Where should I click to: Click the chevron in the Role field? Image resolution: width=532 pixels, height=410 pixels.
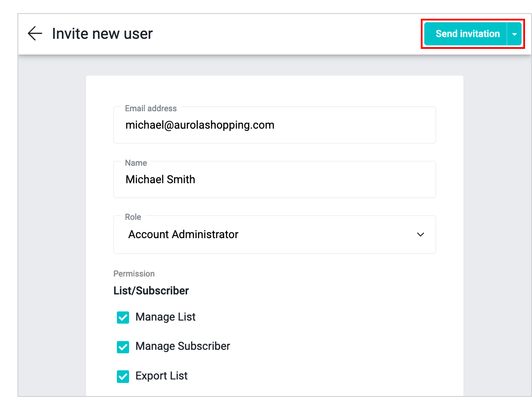420,235
